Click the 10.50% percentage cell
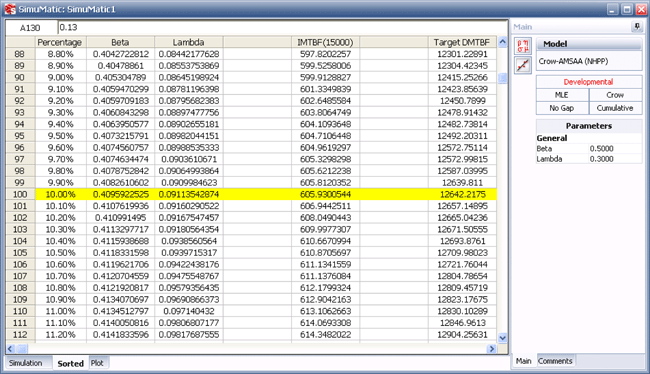The width and height of the screenshot is (650, 374). pos(61,253)
